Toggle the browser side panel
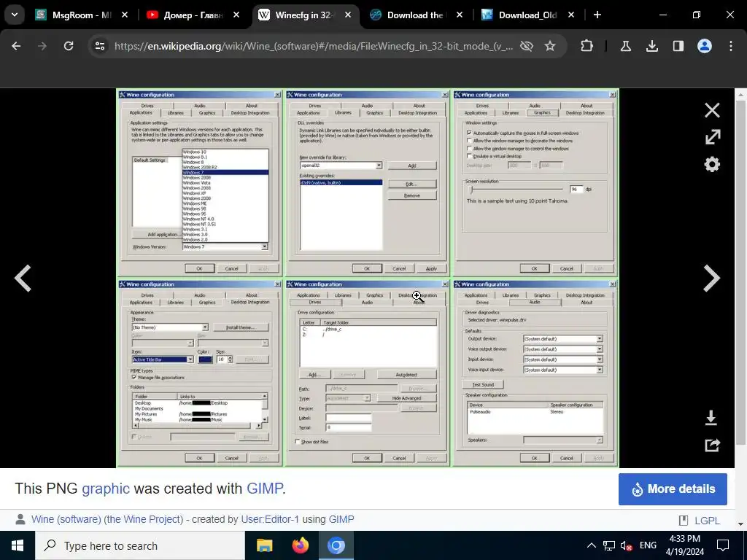The width and height of the screenshot is (747, 560). click(678, 46)
